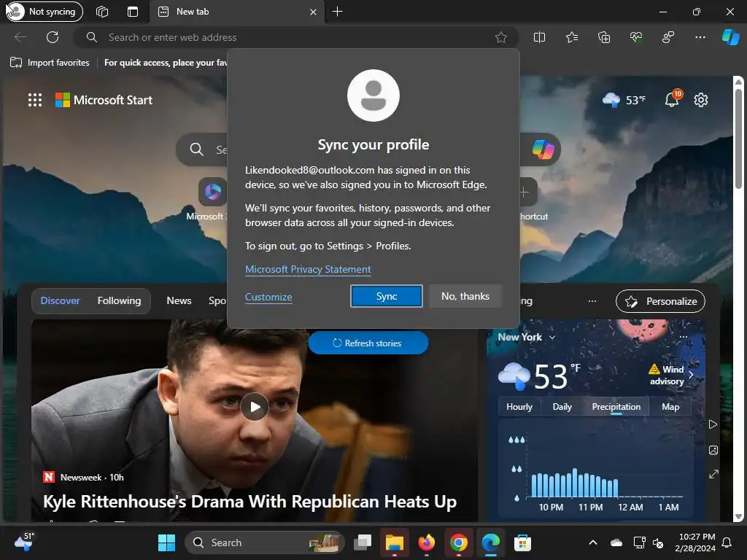The image size is (747, 560).
Task: Open a new tab with plus button
Action: pyautogui.click(x=337, y=12)
